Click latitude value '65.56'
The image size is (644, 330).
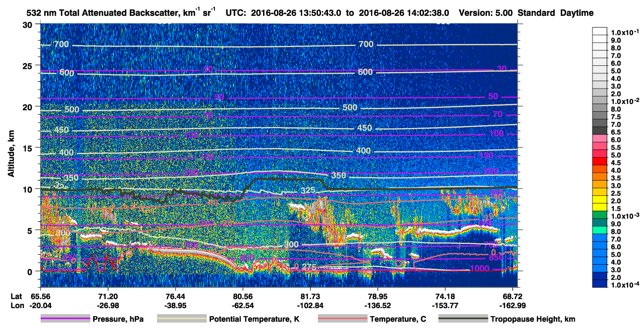pos(40,296)
